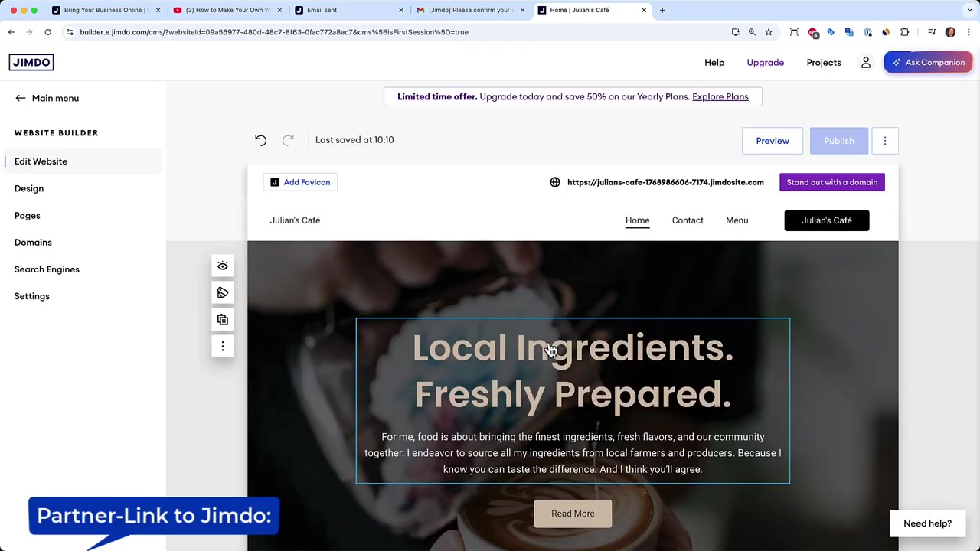Toggle block visibility with the eye icon
Image resolution: width=980 pixels, height=551 pixels.
click(x=223, y=266)
